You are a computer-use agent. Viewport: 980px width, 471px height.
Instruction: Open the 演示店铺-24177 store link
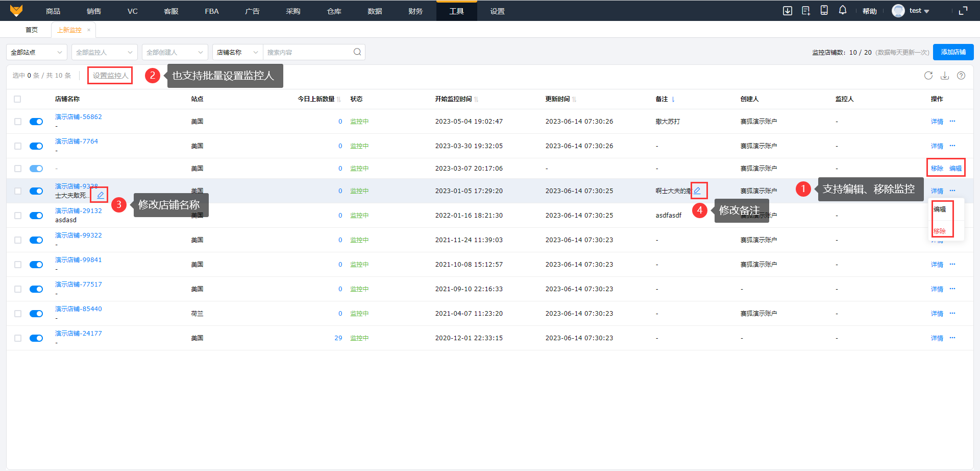tap(79, 333)
